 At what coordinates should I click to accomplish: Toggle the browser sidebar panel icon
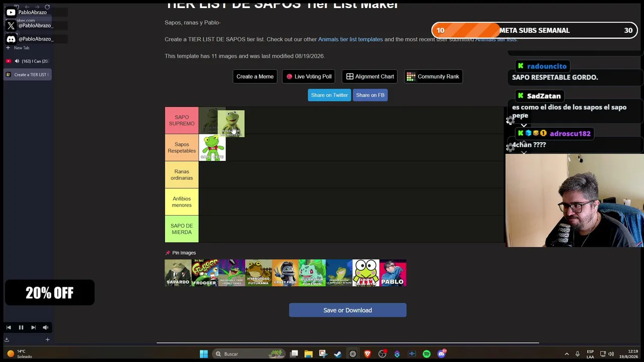click(16, 7)
